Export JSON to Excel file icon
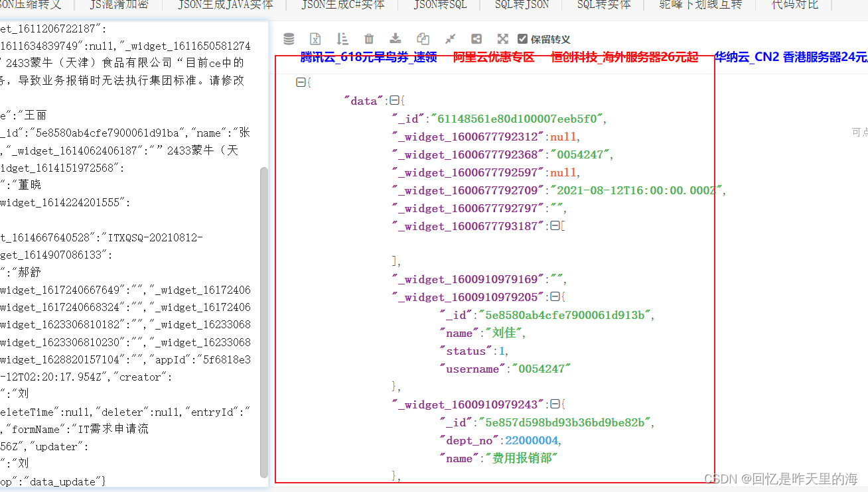This screenshot has height=492, width=868. 315,38
